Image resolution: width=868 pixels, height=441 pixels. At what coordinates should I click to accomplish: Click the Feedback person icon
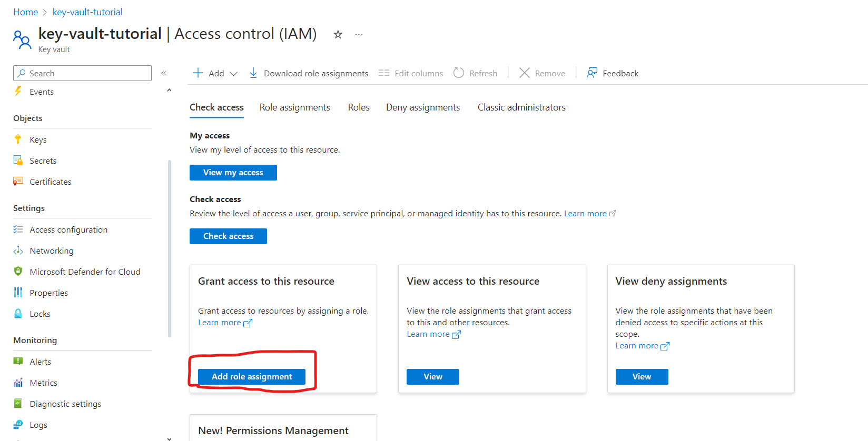point(592,73)
